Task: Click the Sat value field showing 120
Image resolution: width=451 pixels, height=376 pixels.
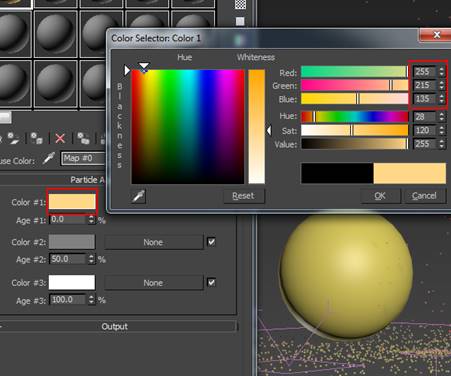Action: coord(425,130)
